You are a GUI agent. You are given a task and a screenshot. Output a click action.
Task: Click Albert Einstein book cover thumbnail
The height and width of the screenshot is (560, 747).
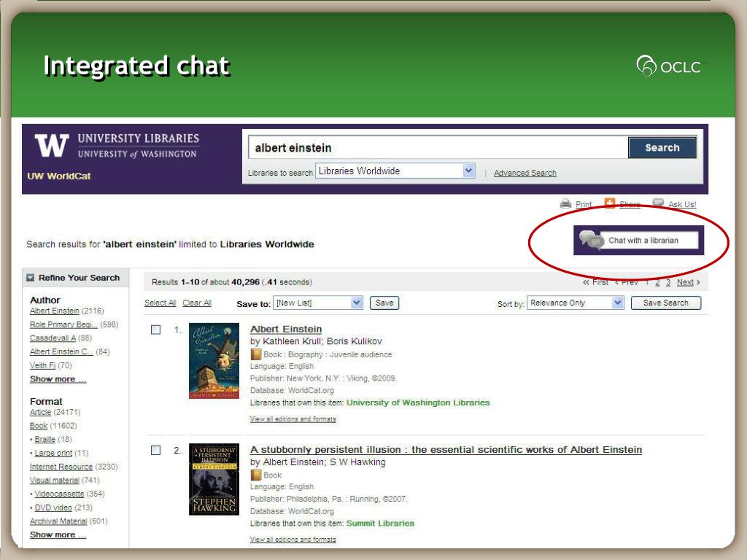pyautogui.click(x=214, y=360)
